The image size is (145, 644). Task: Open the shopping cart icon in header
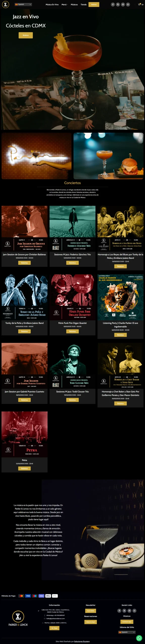coord(139,5)
